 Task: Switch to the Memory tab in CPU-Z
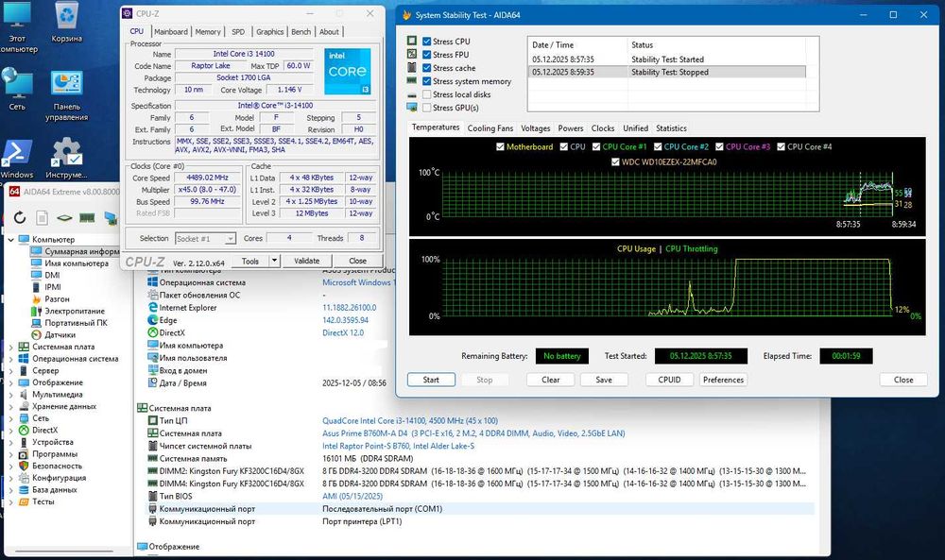(x=208, y=31)
